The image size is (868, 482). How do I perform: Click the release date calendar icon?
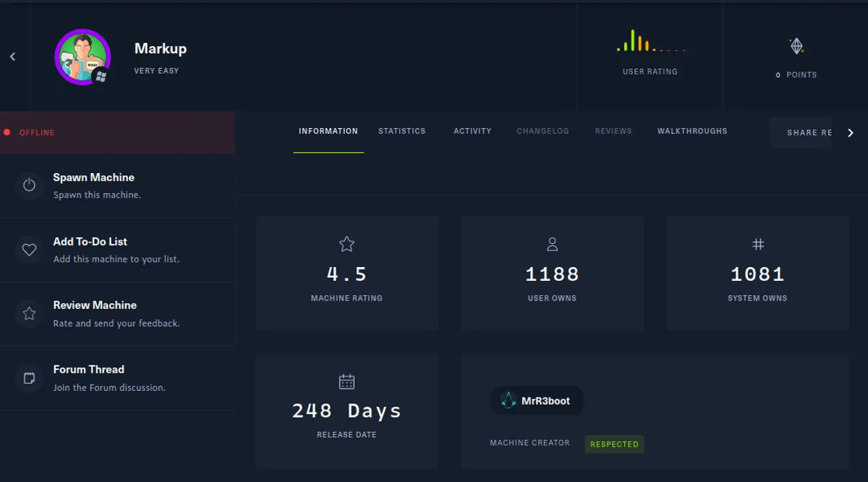(346, 381)
